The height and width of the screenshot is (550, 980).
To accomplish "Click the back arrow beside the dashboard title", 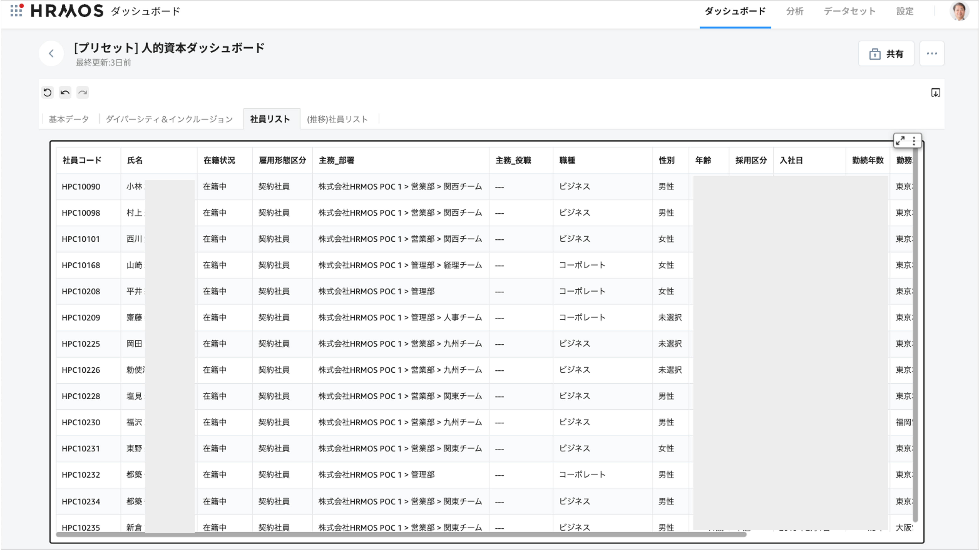I will [51, 53].
